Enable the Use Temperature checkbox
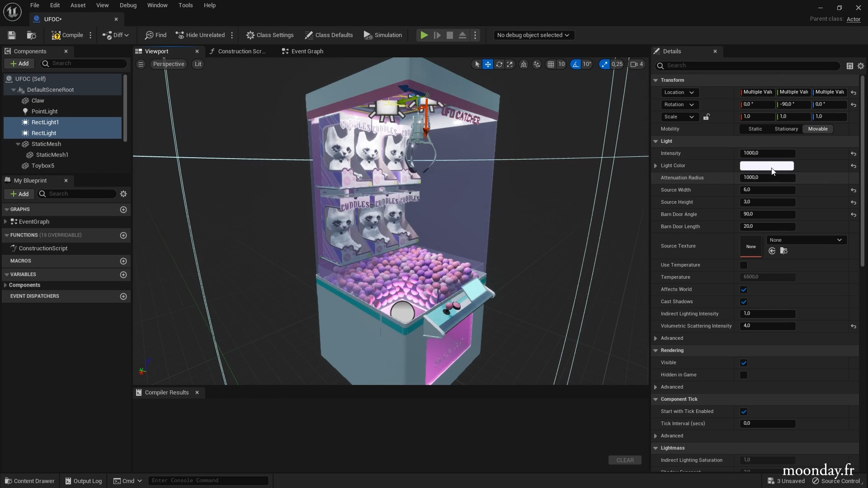The width and height of the screenshot is (868, 488). [x=744, y=265]
